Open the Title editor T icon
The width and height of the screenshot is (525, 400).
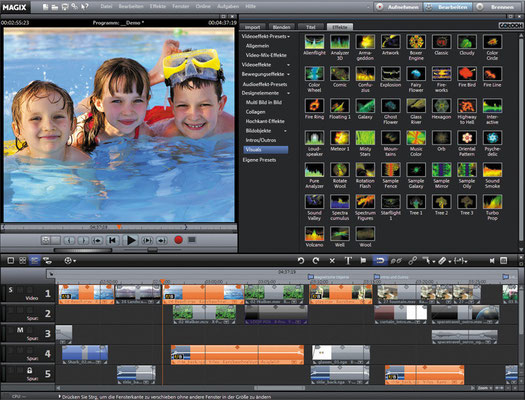(x=348, y=260)
